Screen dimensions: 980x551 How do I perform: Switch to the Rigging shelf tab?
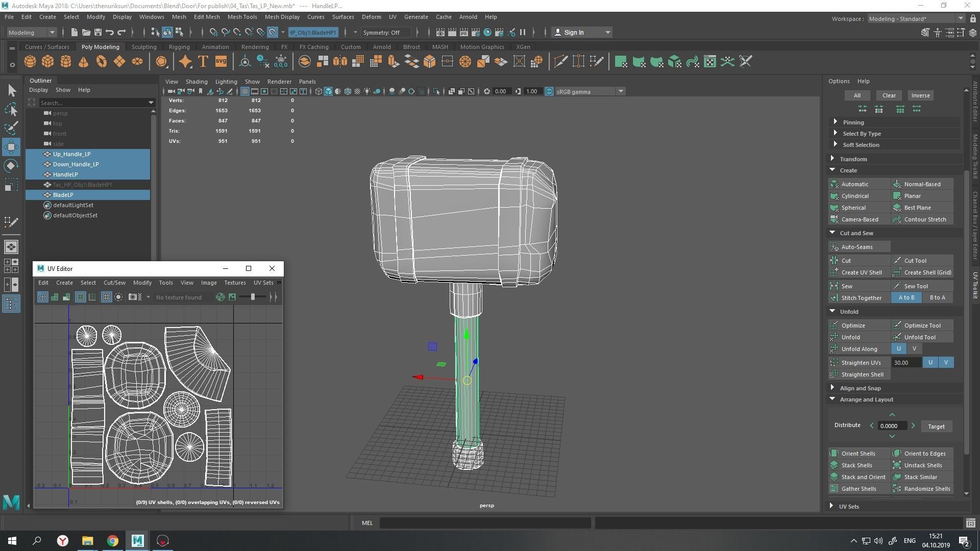click(x=179, y=47)
